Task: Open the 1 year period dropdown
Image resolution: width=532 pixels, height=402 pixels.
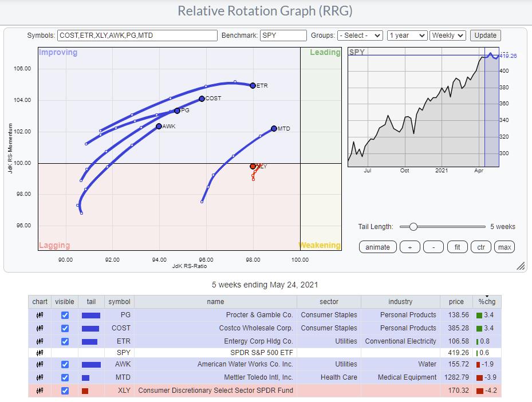Action: click(407, 36)
